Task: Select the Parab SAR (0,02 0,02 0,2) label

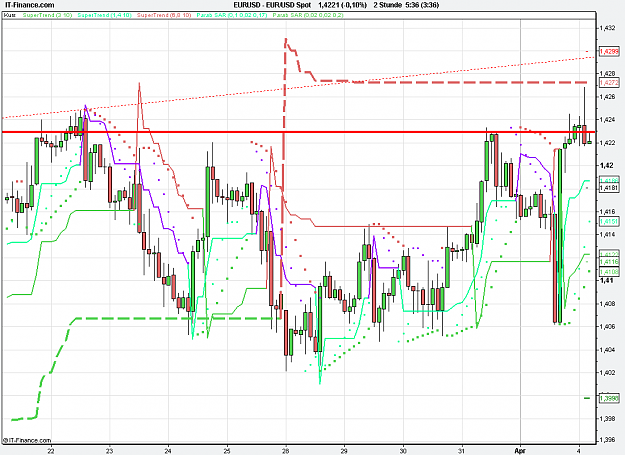Action: 308,15
